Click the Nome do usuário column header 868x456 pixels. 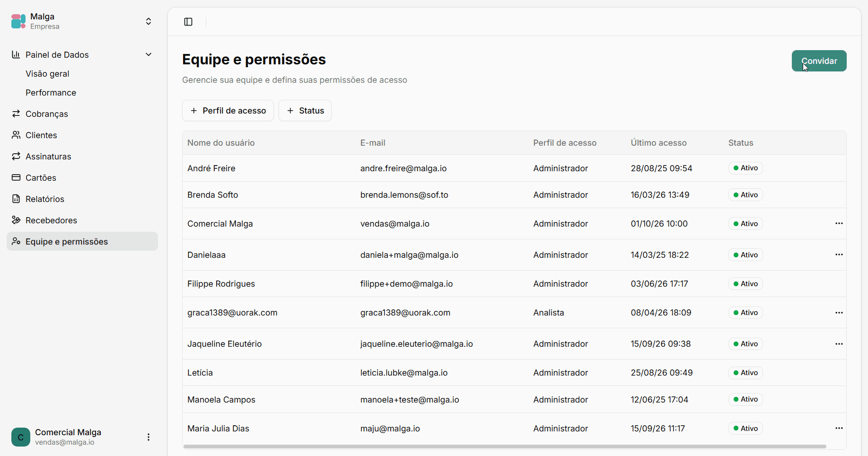point(221,143)
